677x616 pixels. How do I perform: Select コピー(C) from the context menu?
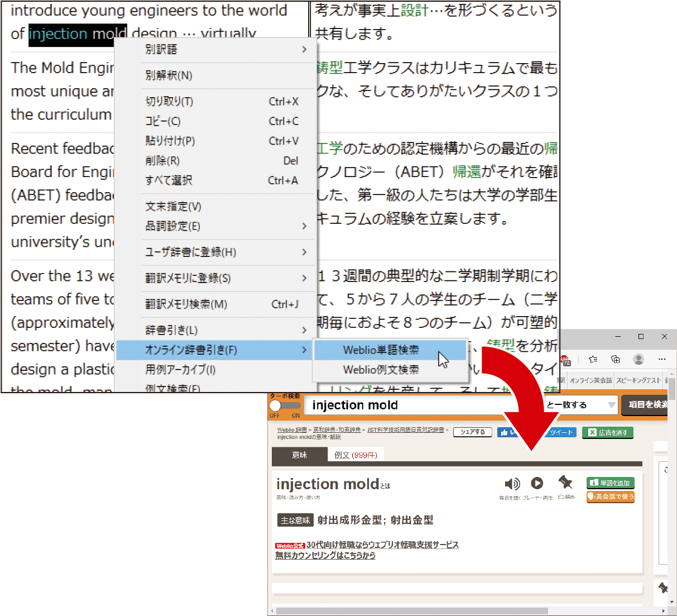[215, 121]
